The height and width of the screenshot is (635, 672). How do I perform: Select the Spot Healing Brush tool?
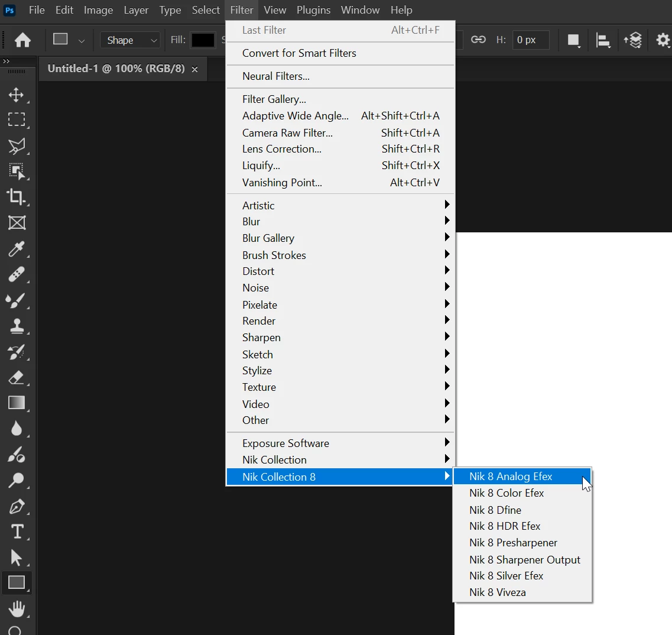click(x=17, y=274)
